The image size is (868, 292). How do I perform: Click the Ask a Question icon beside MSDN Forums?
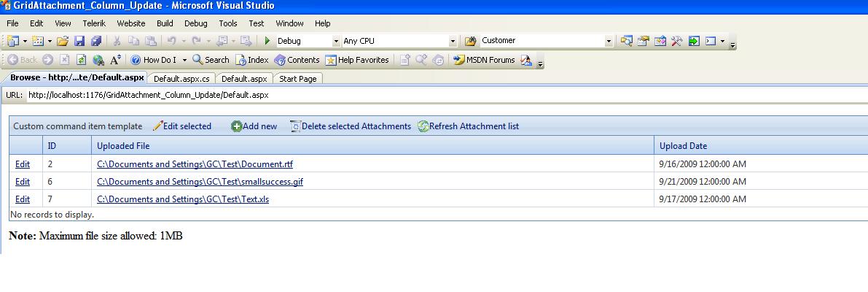pos(526,60)
